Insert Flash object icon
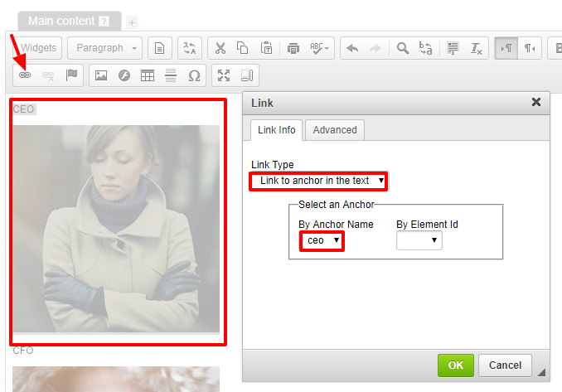 pyautogui.click(x=124, y=75)
